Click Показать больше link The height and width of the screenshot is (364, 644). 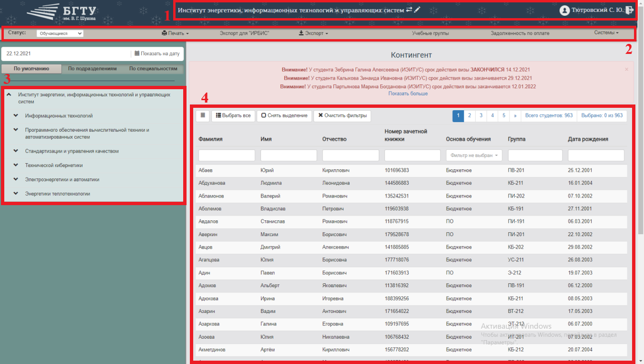(x=408, y=94)
